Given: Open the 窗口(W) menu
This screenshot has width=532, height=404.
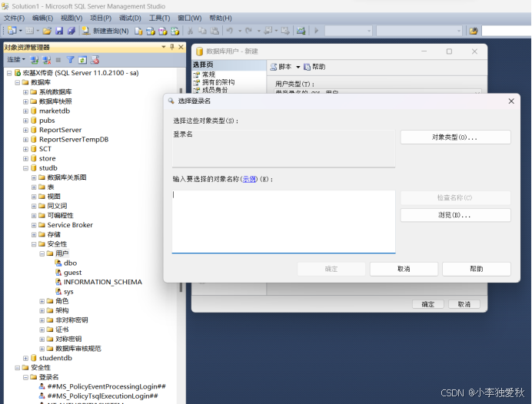Looking at the screenshot, I should pos(190,18).
